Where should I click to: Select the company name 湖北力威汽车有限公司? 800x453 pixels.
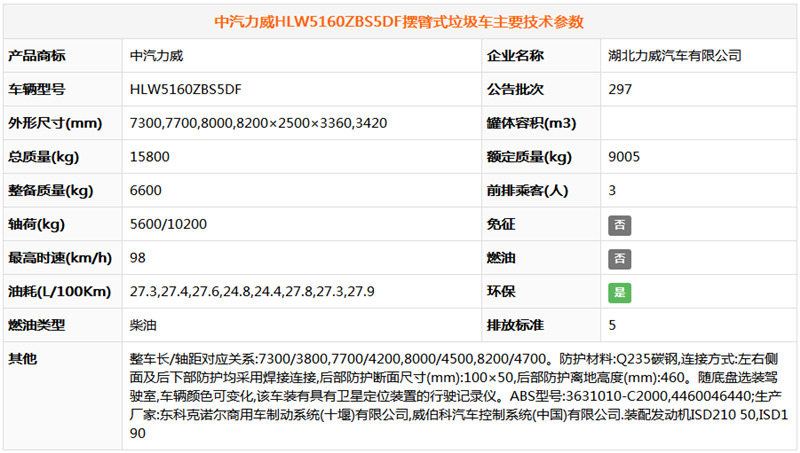674,56
